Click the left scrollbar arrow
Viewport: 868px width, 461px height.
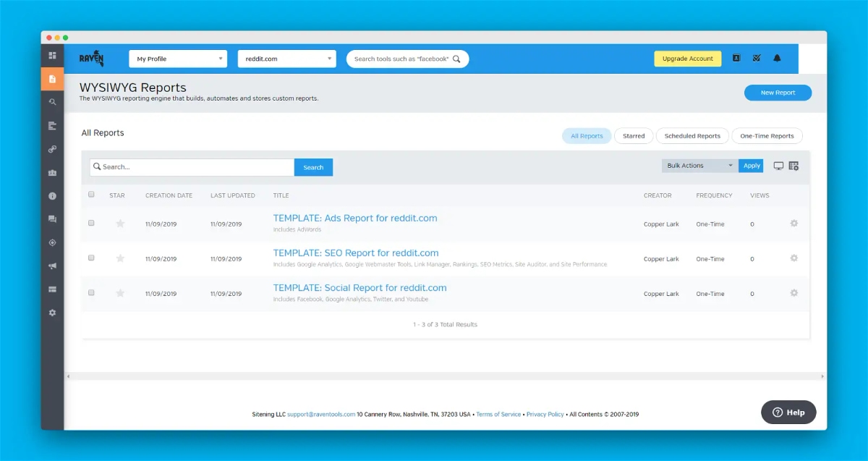tap(68, 376)
